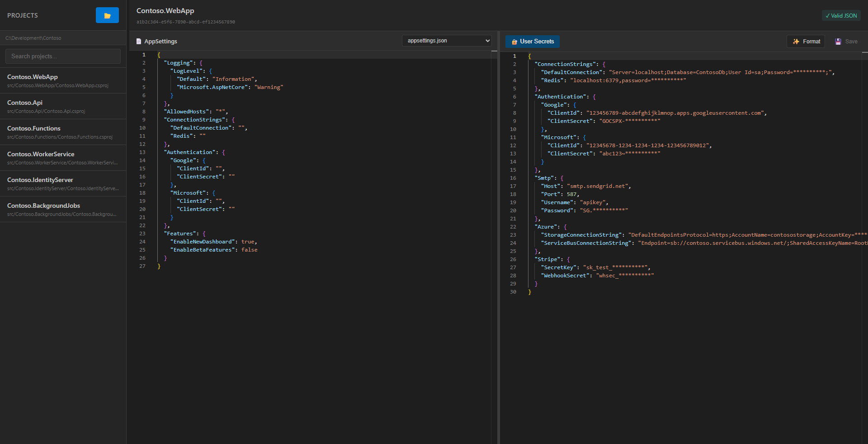Click the Search projects input field
Viewport: 868px width, 444px height.
(63, 56)
